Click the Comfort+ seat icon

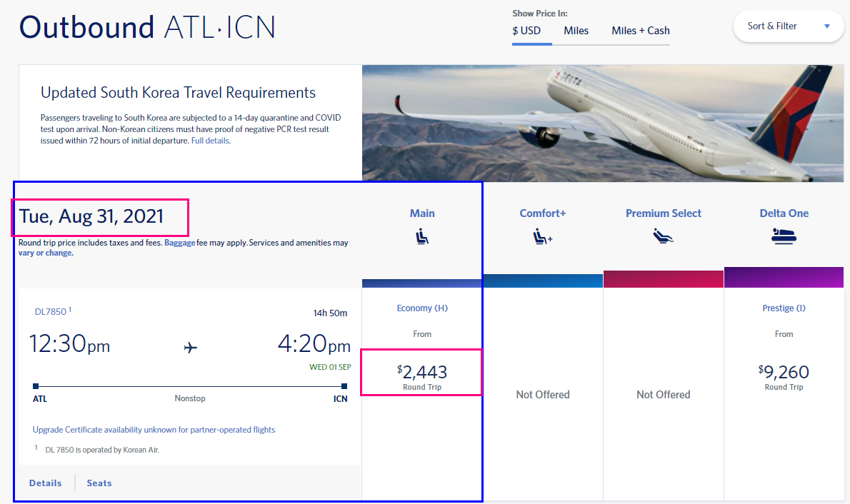[543, 236]
